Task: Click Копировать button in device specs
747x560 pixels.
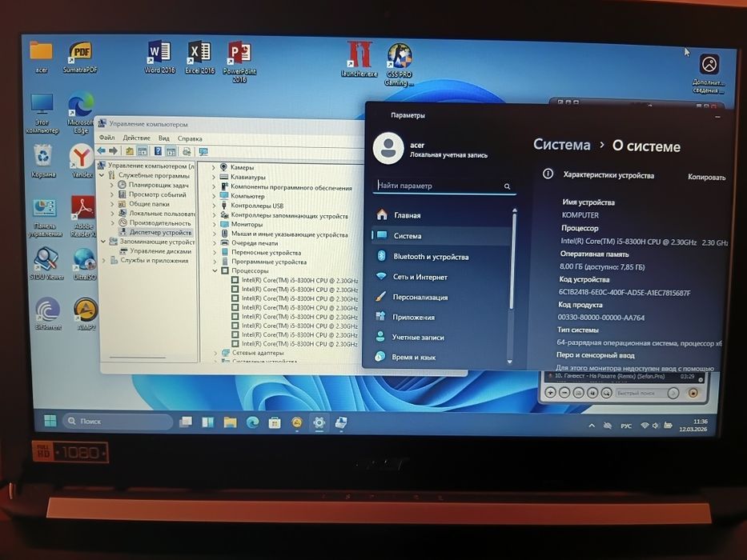Action: click(706, 177)
